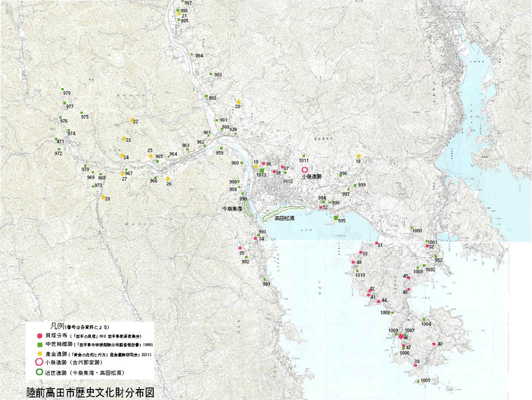Select the green square marker 978

tap(63, 89)
